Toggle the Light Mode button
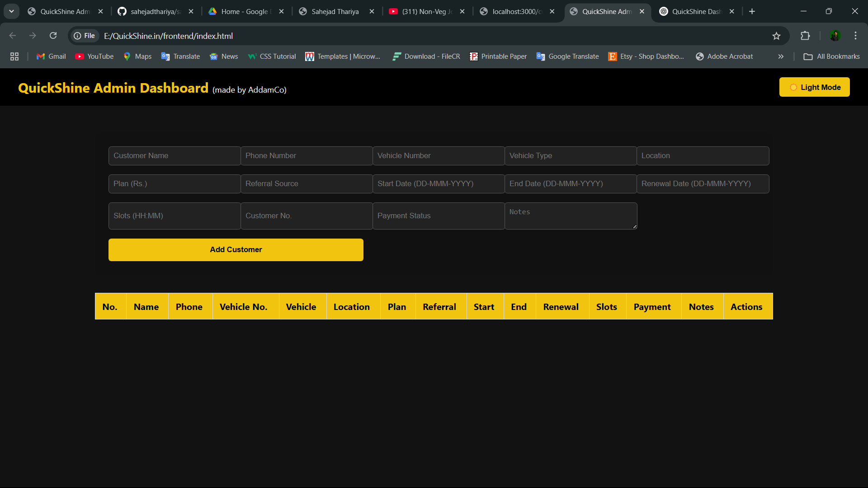The height and width of the screenshot is (488, 868). coord(814,87)
